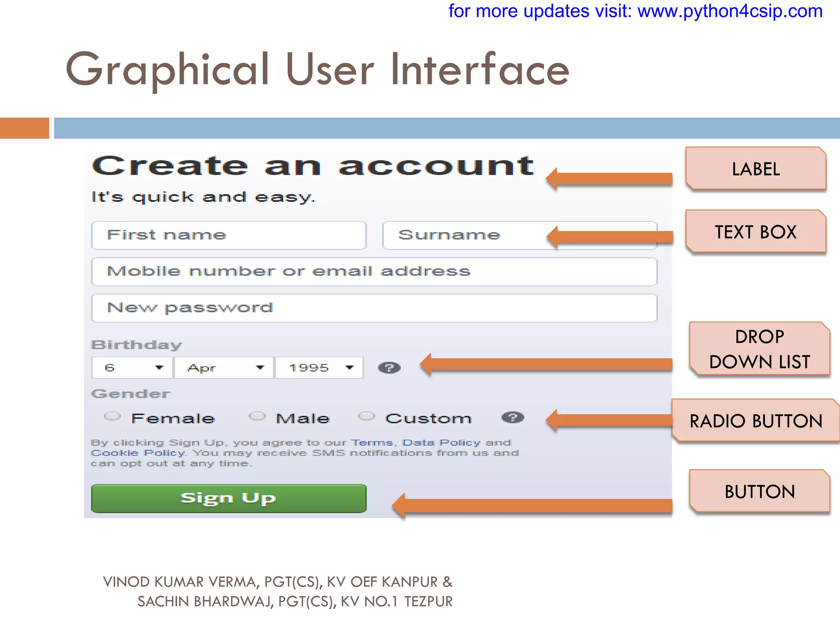Click the Gender label

(x=130, y=394)
